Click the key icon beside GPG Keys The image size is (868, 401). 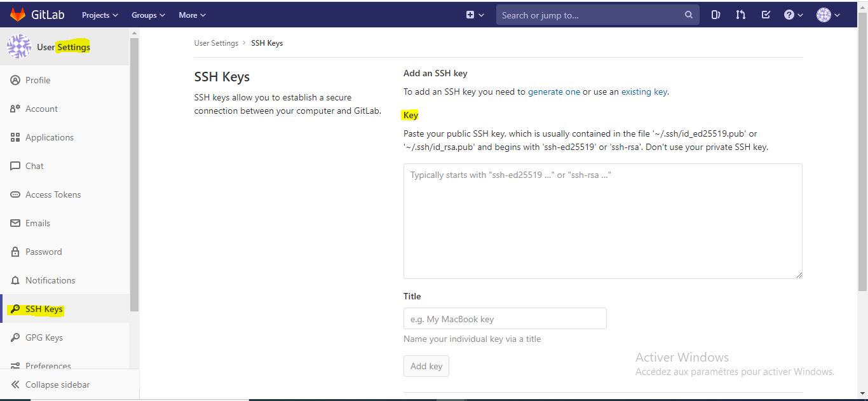coord(15,337)
